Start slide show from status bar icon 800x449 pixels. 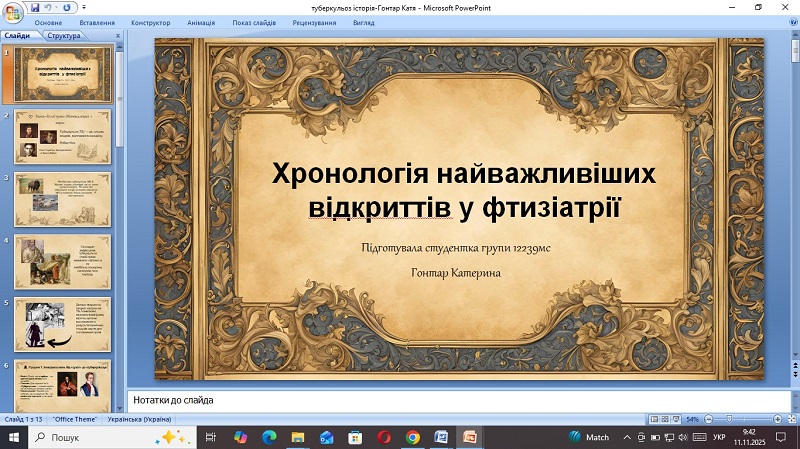[678, 418]
